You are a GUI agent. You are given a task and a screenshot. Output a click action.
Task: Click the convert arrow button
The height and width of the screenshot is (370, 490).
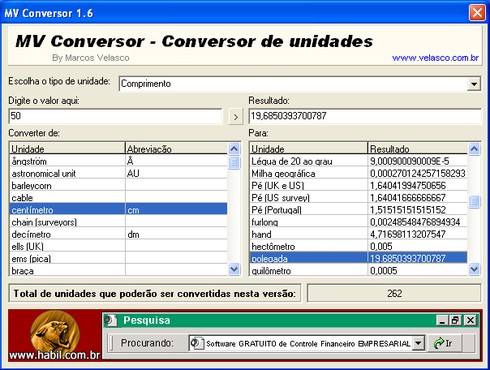point(235,117)
